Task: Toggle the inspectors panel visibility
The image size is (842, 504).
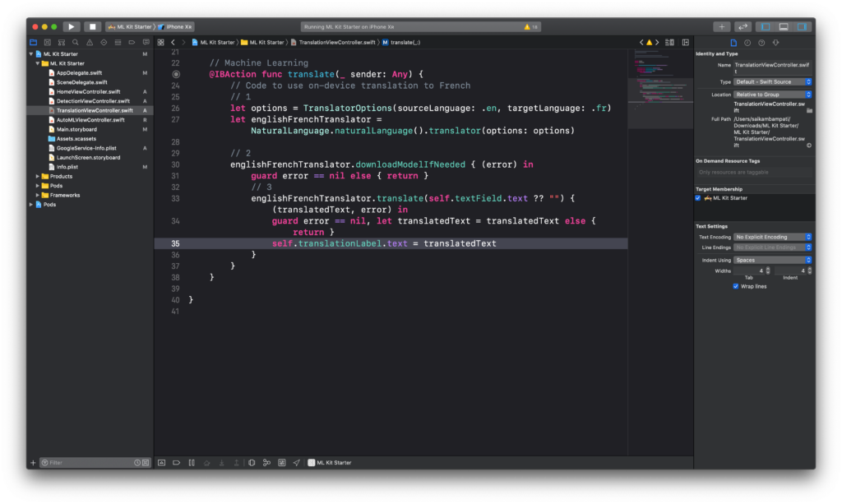Action: tap(802, 26)
